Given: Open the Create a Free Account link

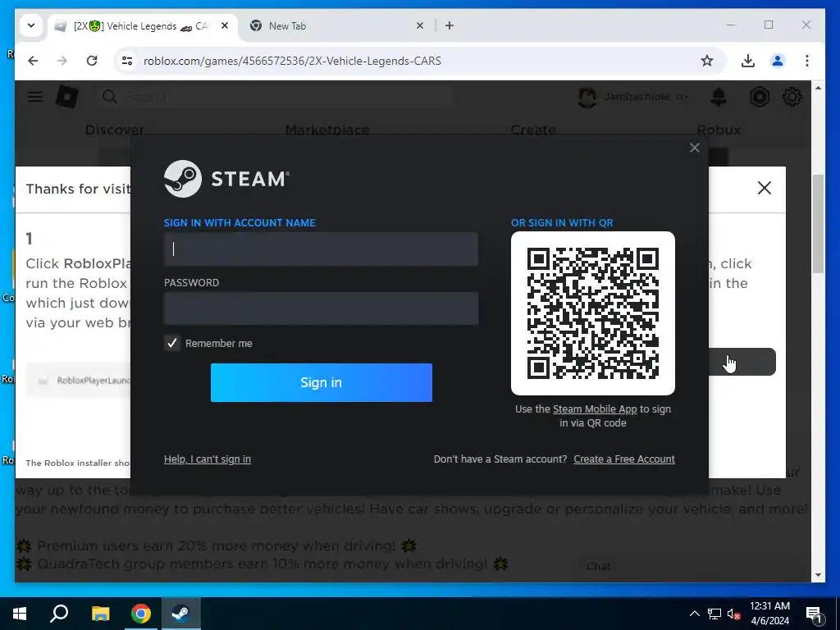Looking at the screenshot, I should tap(624, 459).
